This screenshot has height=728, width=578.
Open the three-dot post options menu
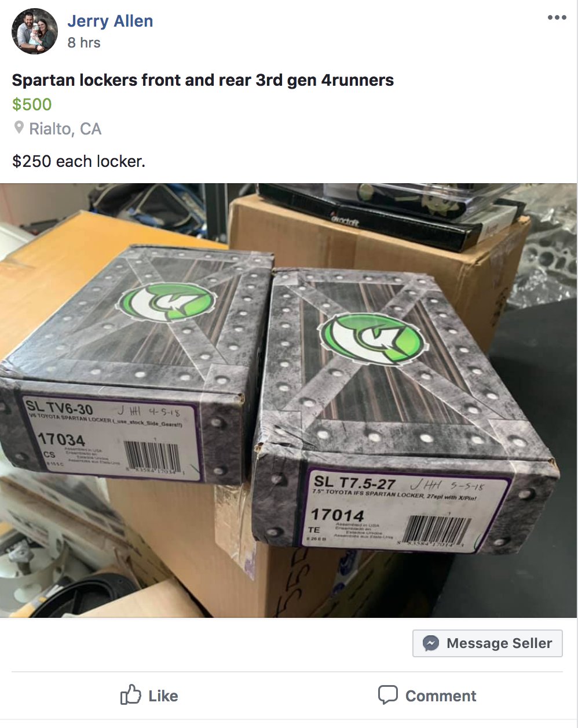[557, 18]
